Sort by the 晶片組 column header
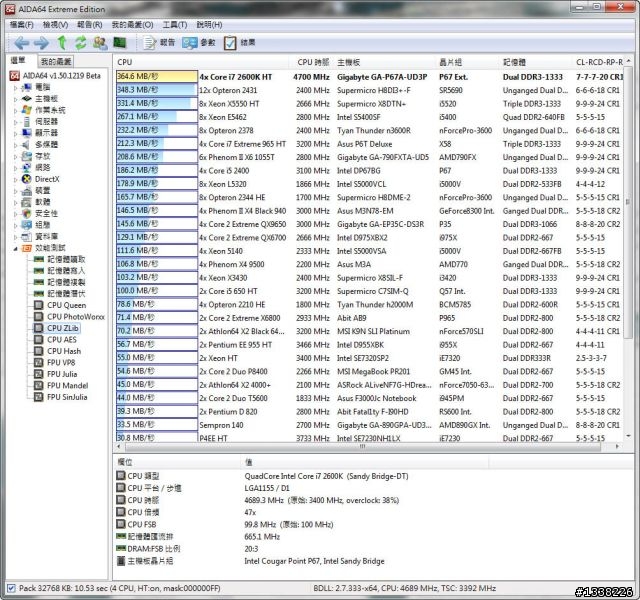640x600 pixels. tap(468, 62)
